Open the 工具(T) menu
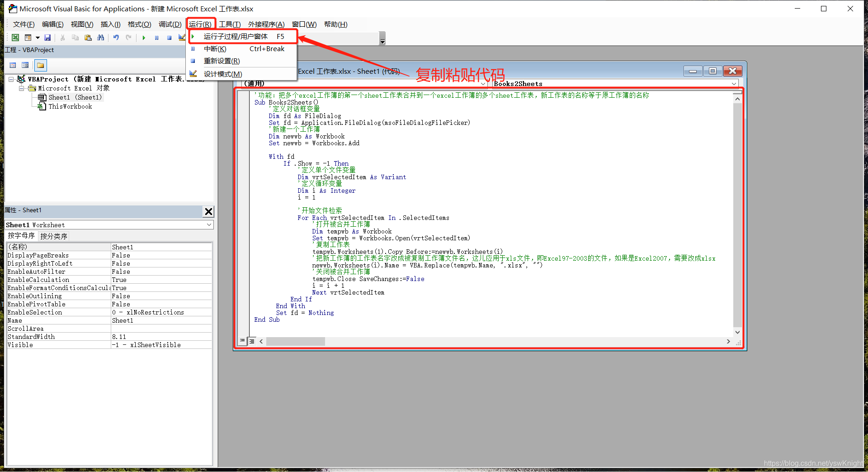This screenshot has height=472, width=868. click(x=230, y=24)
